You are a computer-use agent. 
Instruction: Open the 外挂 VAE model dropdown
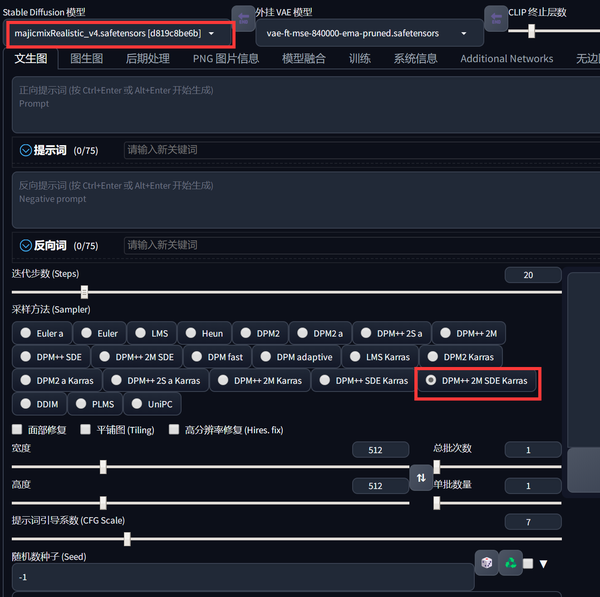(369, 33)
